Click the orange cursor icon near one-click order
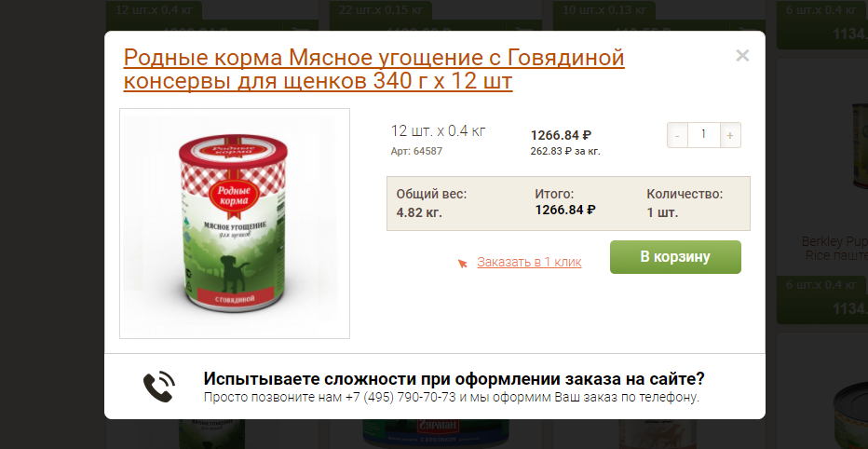The width and height of the screenshot is (868, 449). [x=462, y=263]
